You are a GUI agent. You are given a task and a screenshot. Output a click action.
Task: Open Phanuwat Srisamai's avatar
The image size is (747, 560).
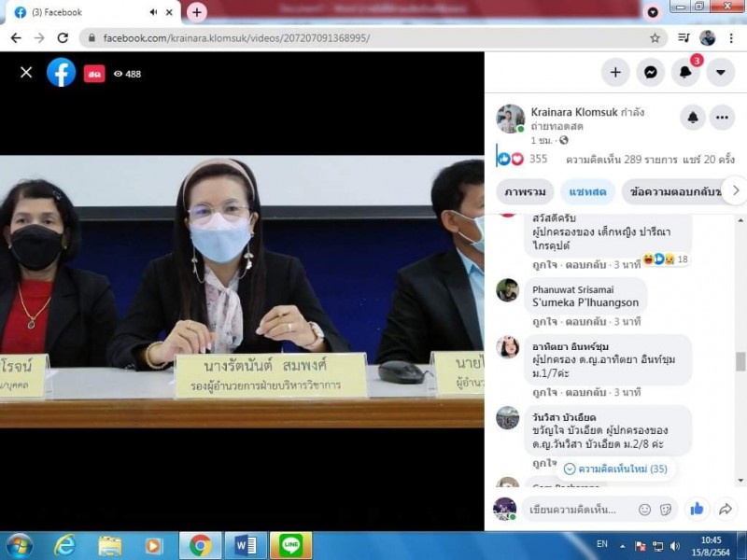507,290
